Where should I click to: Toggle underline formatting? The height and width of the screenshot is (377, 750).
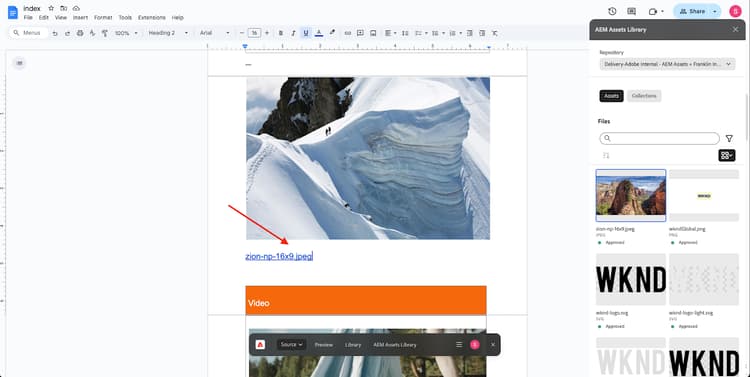coord(306,33)
